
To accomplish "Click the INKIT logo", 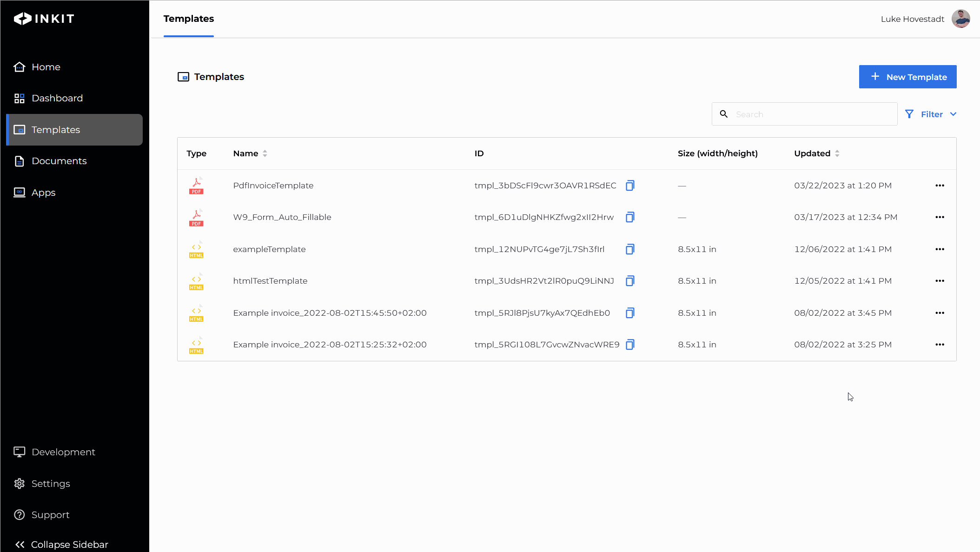I will click(x=44, y=19).
